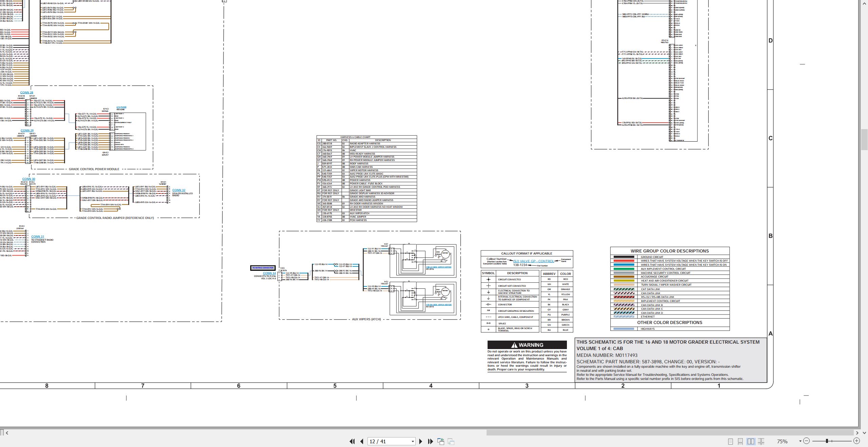Screen dimensions: 868x447
Task: Click grid row marker C
Action: (770, 138)
